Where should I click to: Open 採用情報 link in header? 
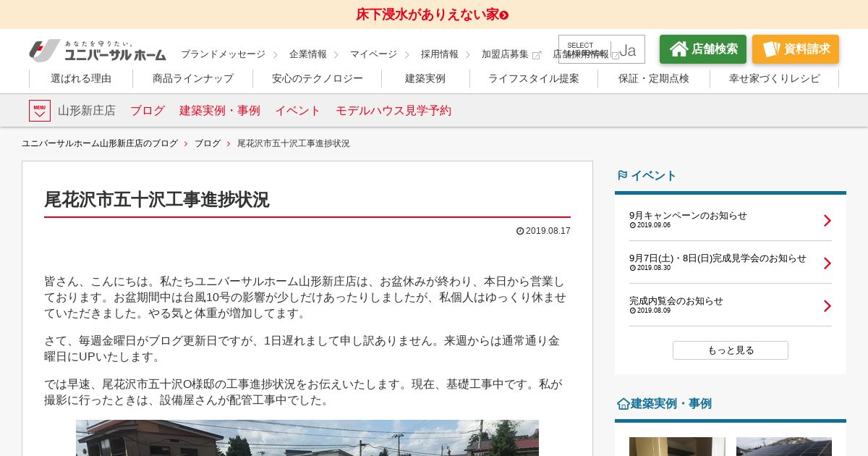point(440,54)
